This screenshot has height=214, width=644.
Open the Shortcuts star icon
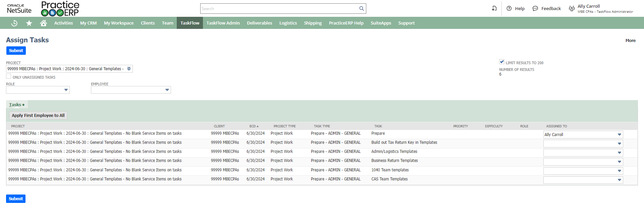(29, 23)
